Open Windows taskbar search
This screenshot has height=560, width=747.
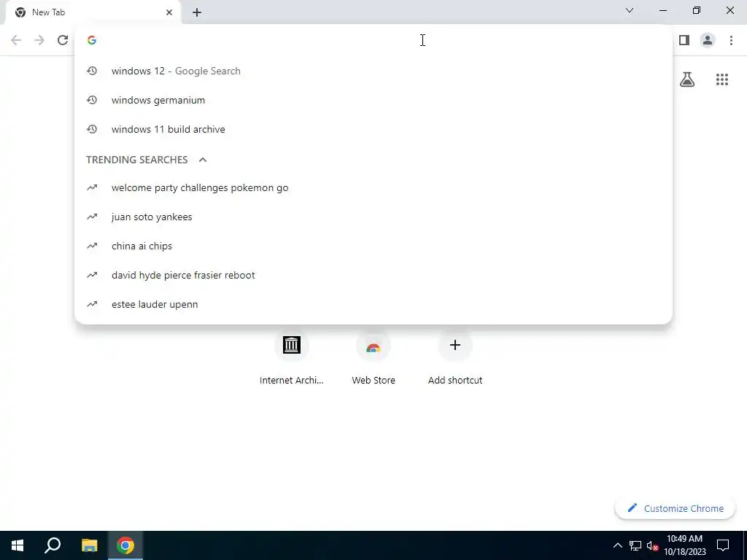point(53,545)
